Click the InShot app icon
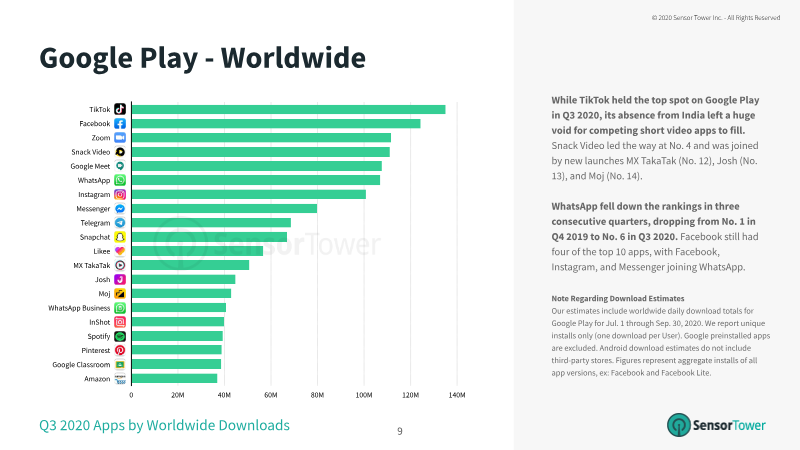The image size is (800, 450). (x=120, y=322)
